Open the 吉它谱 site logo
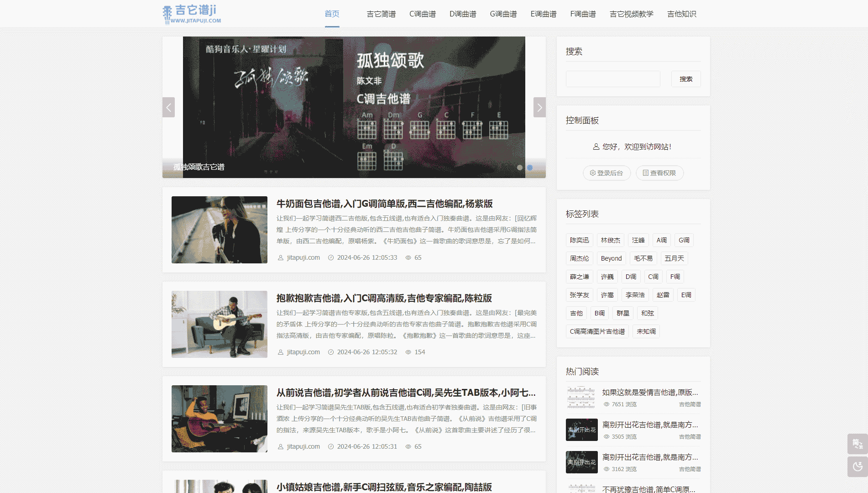Screen dimensions: 868x493 point(192,14)
